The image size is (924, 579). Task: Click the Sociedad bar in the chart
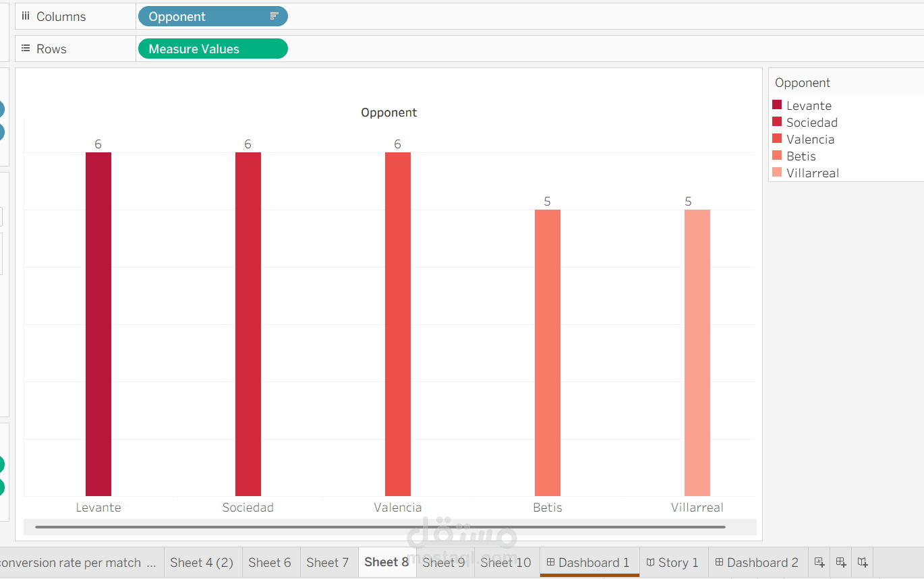click(x=248, y=324)
